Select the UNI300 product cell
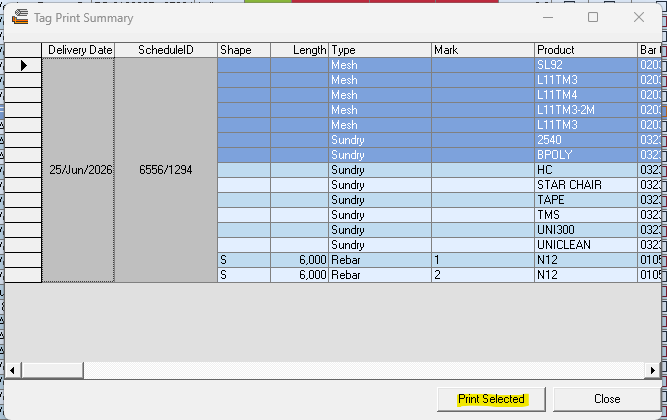 coord(586,230)
